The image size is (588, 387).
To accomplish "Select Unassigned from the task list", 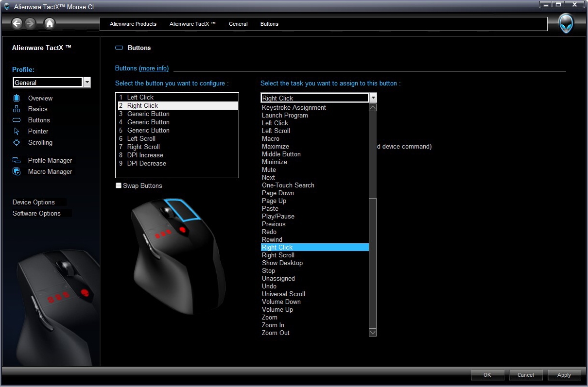I will tap(278, 278).
